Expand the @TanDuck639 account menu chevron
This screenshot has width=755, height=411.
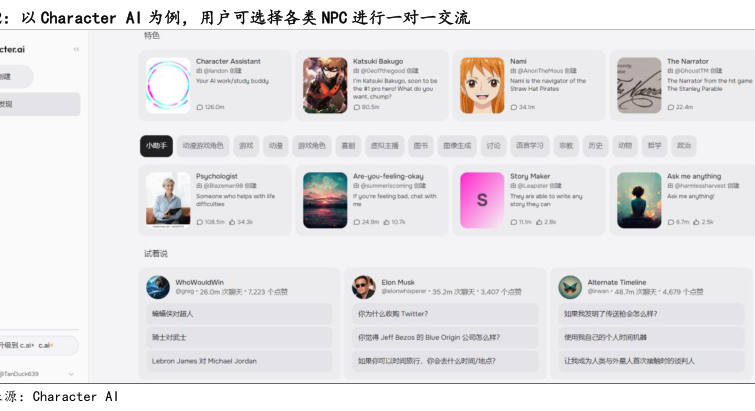[x=71, y=374]
